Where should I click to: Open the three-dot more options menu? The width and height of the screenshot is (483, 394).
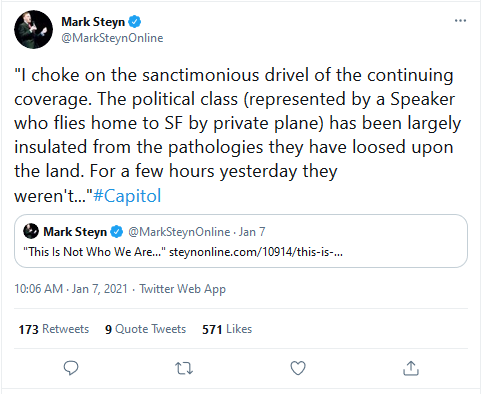coord(460,21)
